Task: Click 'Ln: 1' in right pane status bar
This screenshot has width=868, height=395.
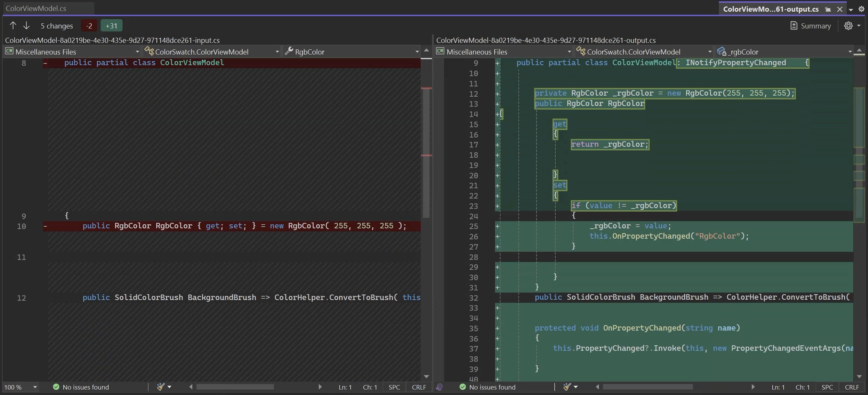Action: click(x=778, y=387)
